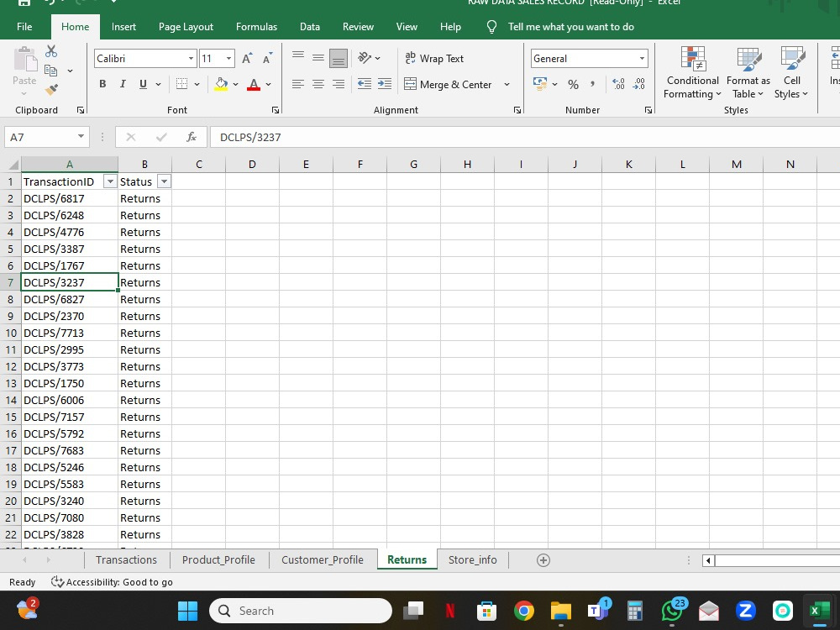Open the Status filter dropdown
Image resolution: width=840 pixels, height=630 pixels.
(165, 181)
